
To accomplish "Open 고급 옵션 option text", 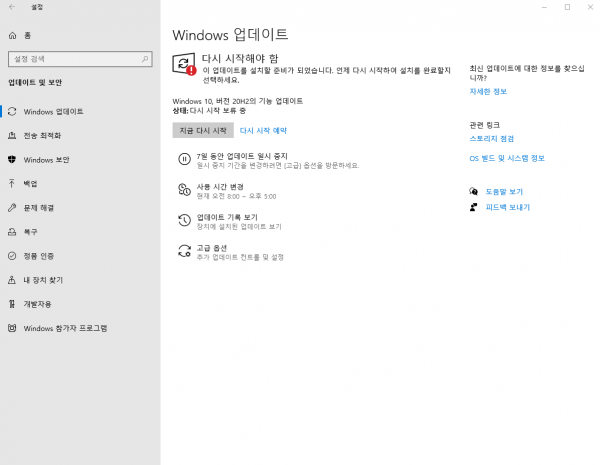I will (x=212, y=248).
